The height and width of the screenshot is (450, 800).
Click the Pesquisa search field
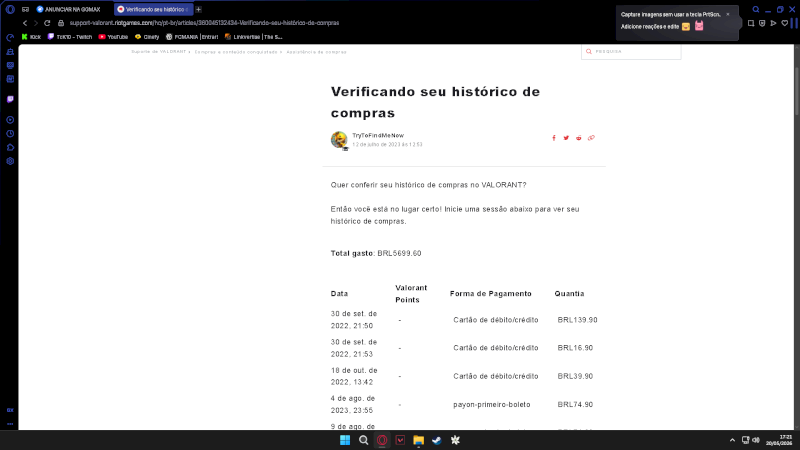click(631, 52)
